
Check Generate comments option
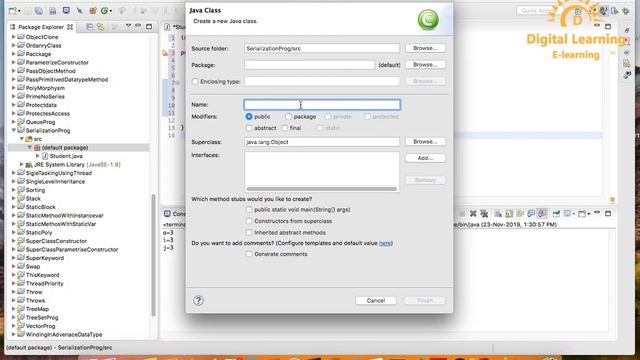(x=249, y=254)
